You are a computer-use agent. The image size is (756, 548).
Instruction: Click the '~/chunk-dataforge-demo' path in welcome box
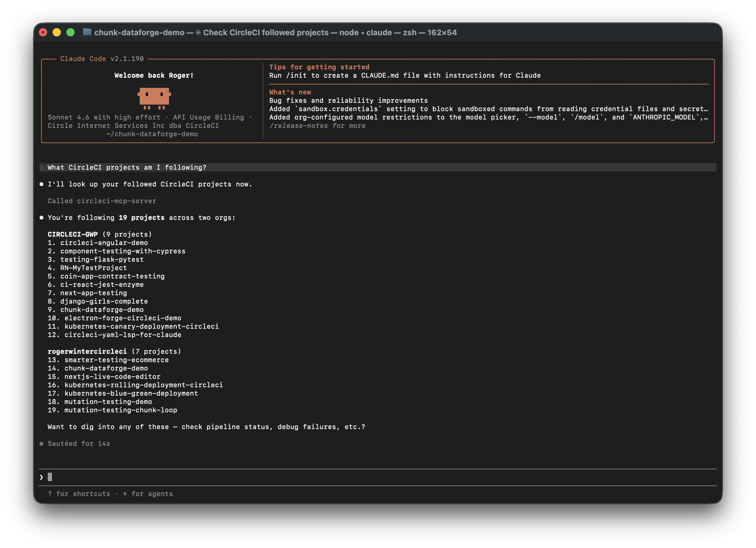click(152, 134)
